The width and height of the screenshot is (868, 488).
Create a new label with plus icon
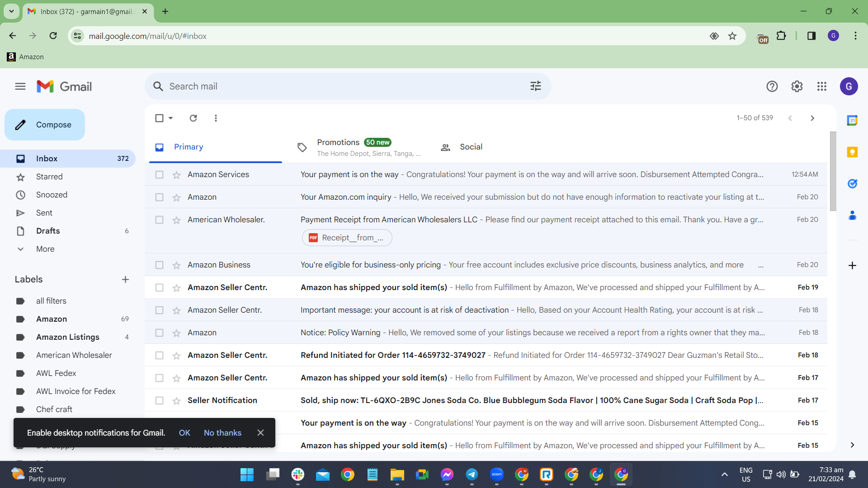[x=125, y=279]
